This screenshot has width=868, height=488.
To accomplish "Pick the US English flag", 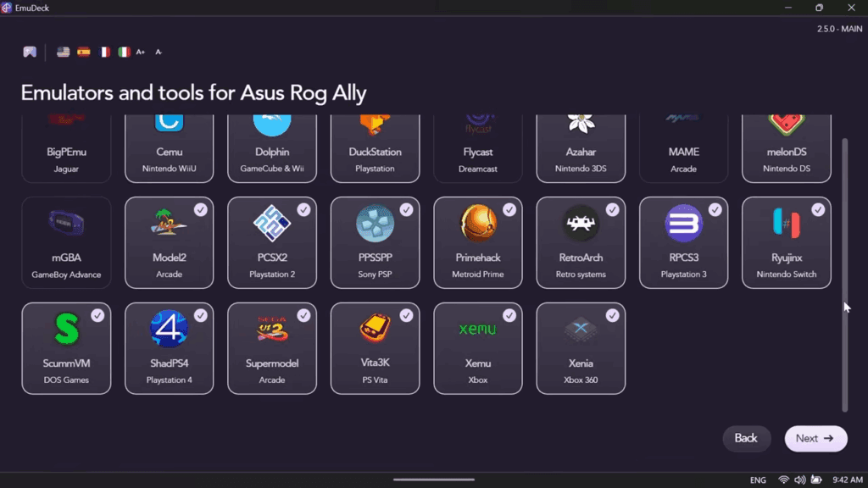I will point(63,52).
